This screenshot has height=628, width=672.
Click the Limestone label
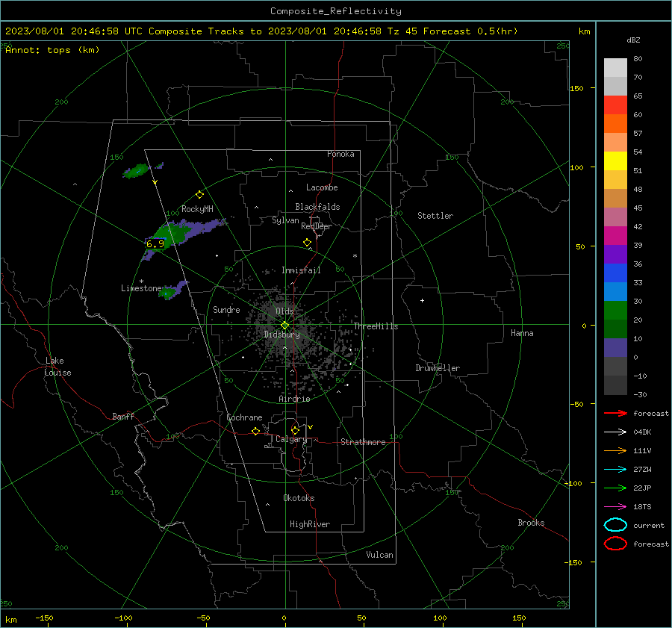(x=141, y=288)
